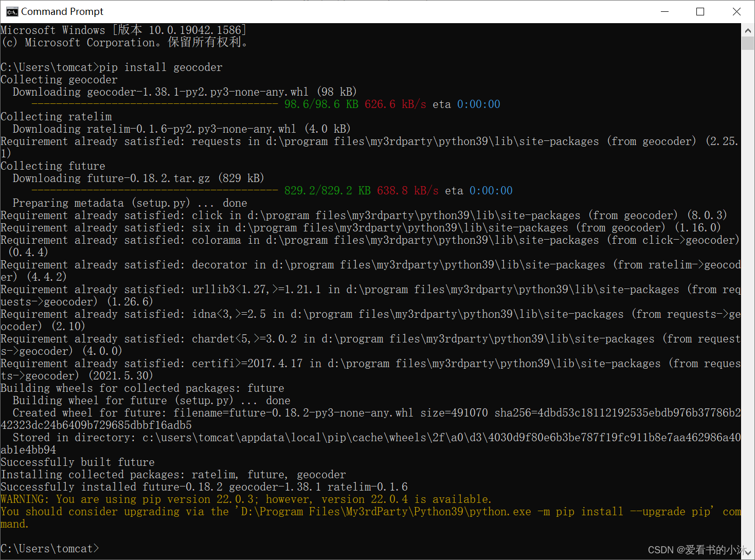Click the Microsoft Corporation copyright line
Screen dimensions: 755x560
click(x=125, y=43)
